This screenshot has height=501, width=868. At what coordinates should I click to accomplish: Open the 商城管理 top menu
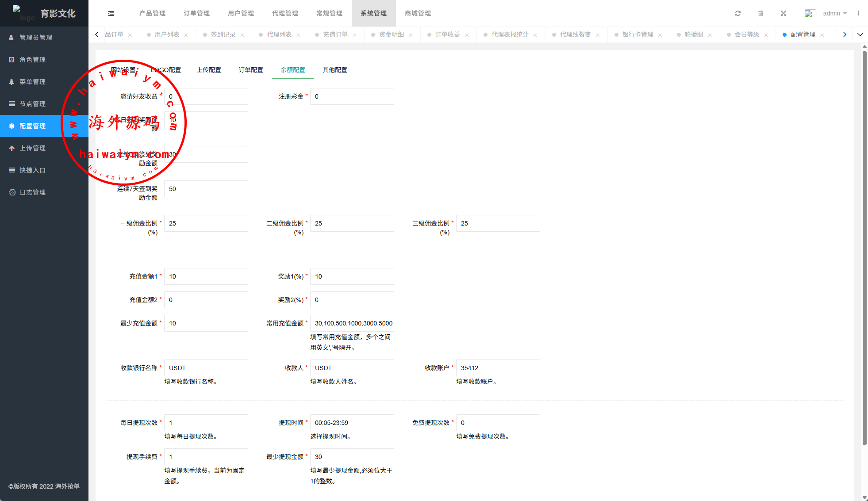(418, 13)
